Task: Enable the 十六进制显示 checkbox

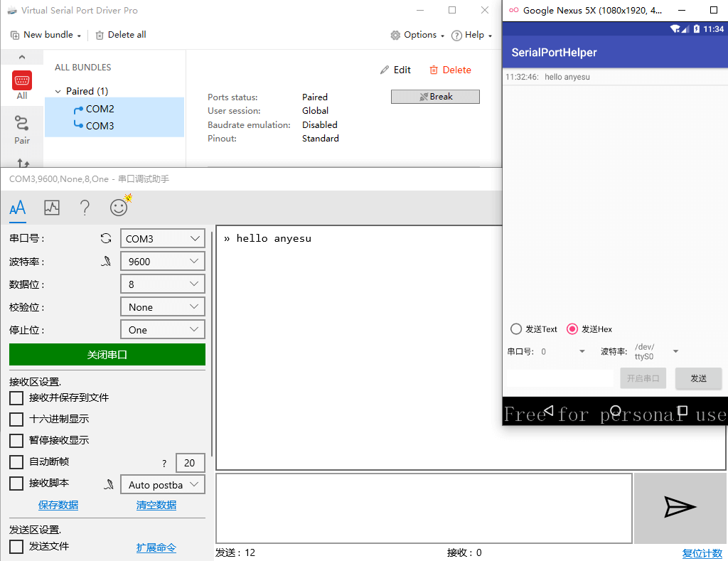Action: [x=16, y=420]
